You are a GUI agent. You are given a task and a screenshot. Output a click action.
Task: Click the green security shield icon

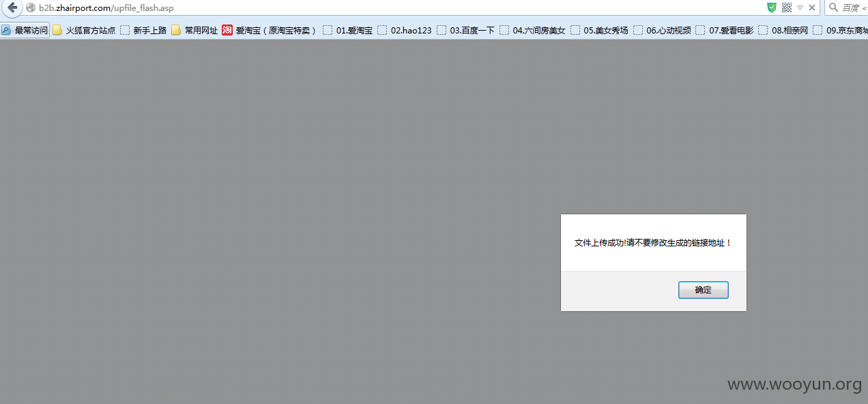[x=772, y=8]
